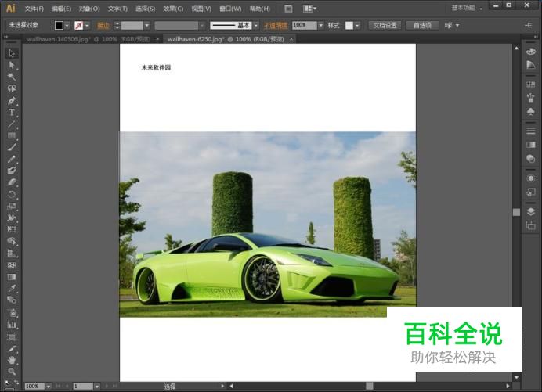Open the Layers panel icon
The width and height of the screenshot is (542, 392).
[531, 213]
